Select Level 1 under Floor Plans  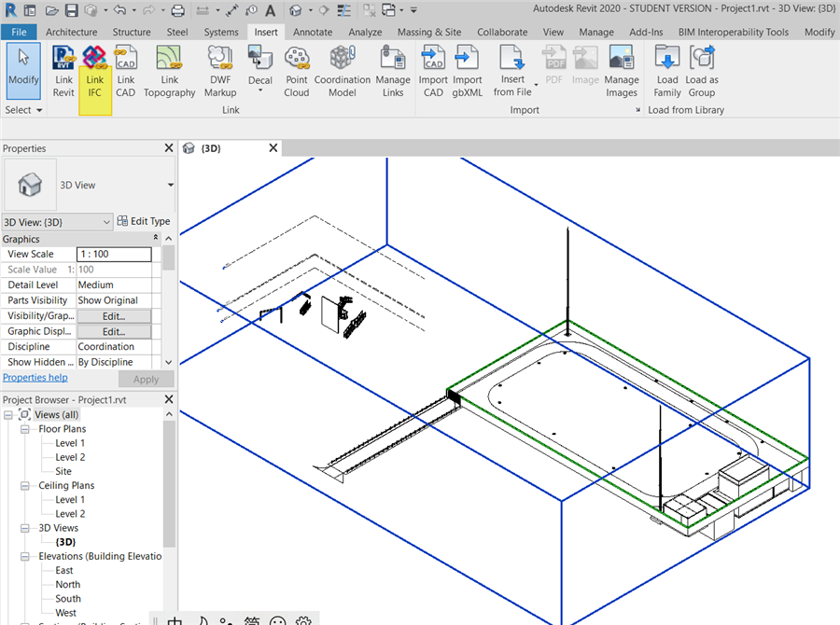[x=70, y=443]
